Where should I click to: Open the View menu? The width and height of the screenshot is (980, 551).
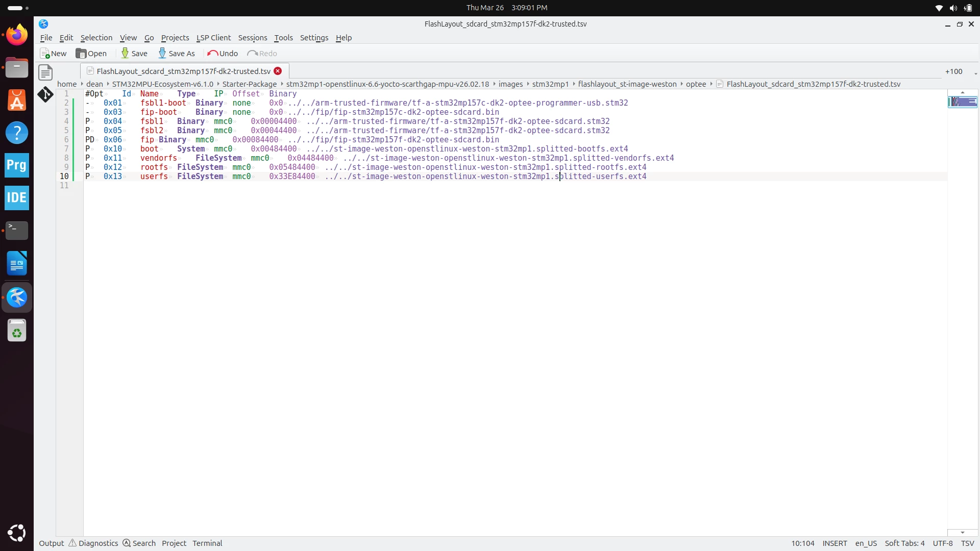coord(128,38)
